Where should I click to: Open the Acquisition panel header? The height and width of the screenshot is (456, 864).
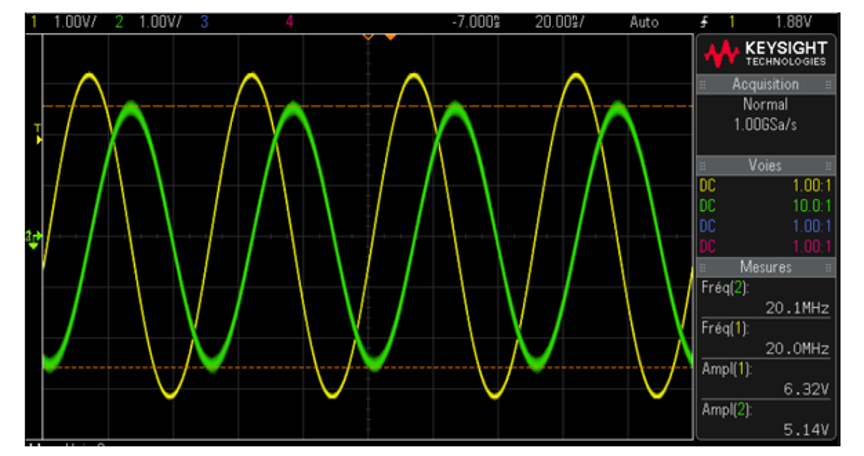[765, 85]
